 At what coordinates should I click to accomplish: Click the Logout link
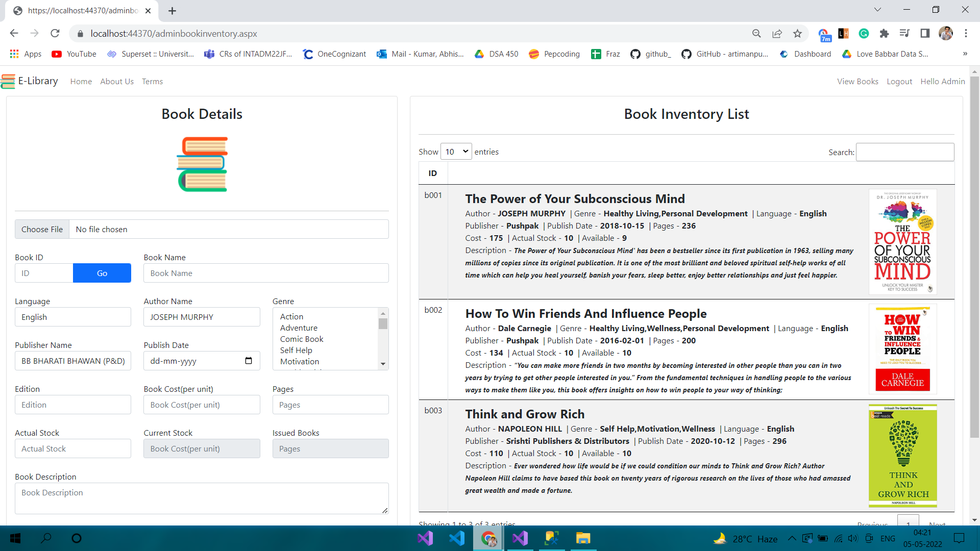[x=899, y=81]
